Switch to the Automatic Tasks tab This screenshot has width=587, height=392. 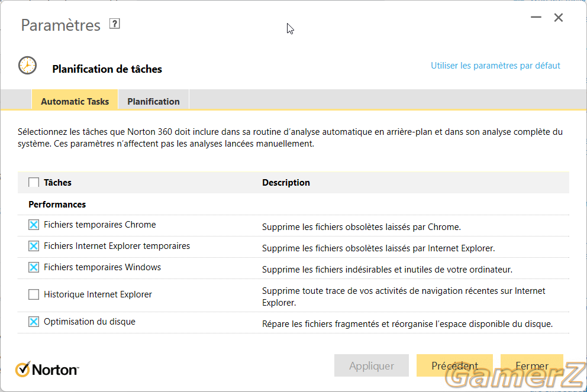click(75, 99)
